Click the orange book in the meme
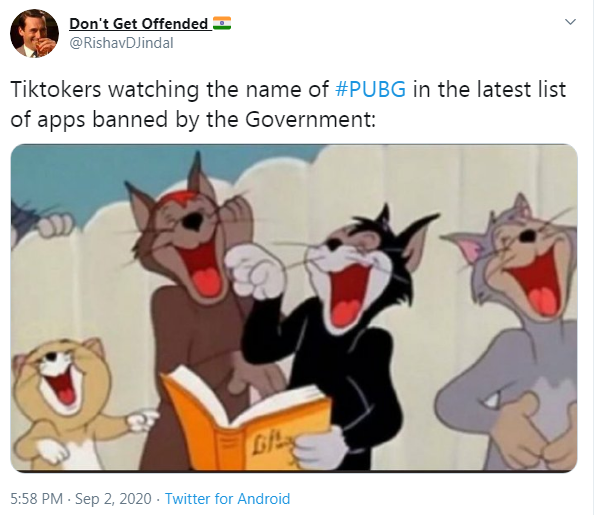 246,419
